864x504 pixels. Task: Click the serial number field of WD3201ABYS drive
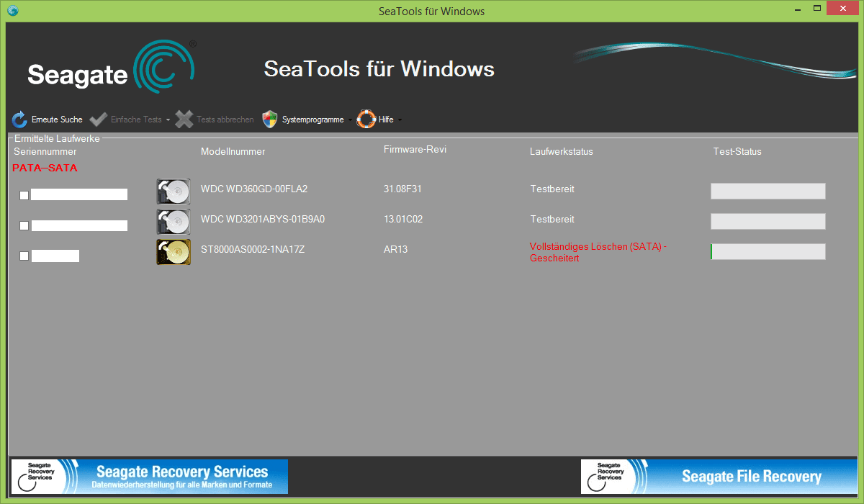(79, 225)
